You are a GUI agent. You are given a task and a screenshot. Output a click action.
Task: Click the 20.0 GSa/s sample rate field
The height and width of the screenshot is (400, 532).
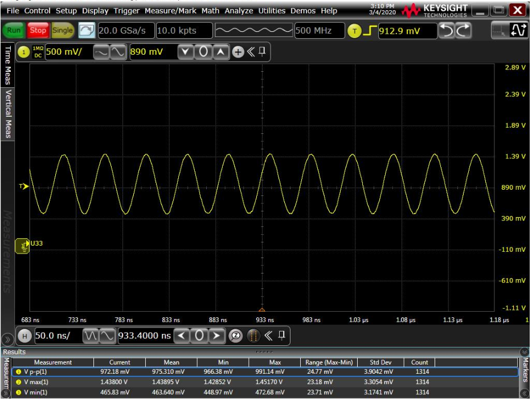click(x=126, y=31)
